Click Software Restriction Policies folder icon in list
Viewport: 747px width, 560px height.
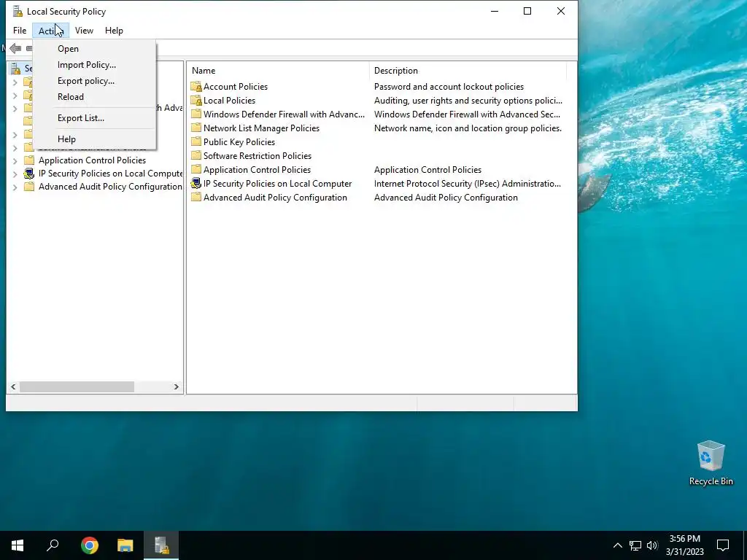pos(196,156)
